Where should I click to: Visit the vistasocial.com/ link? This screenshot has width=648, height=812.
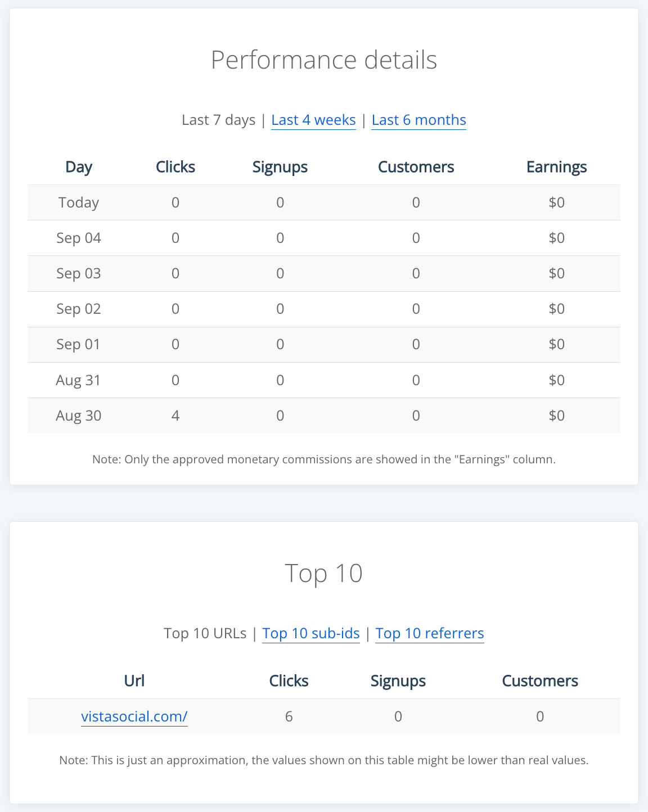(134, 716)
